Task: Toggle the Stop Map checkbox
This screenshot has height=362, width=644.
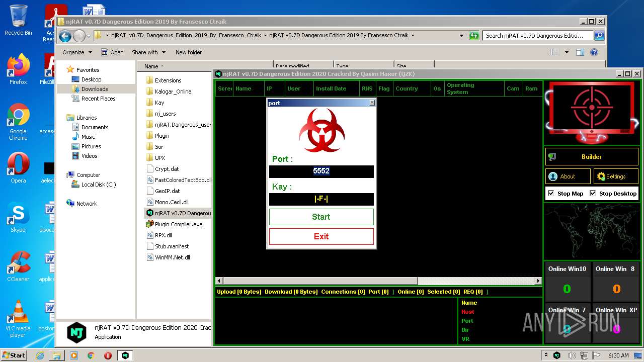Action: click(x=551, y=194)
